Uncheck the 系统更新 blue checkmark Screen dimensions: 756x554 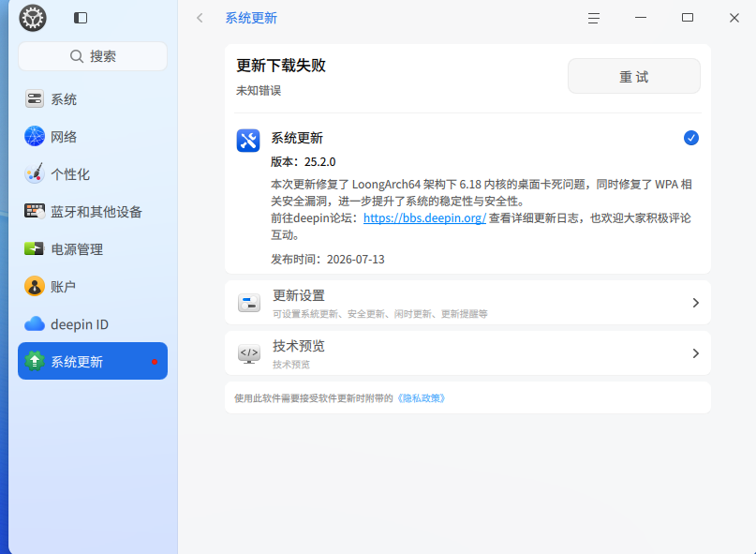pyautogui.click(x=691, y=138)
